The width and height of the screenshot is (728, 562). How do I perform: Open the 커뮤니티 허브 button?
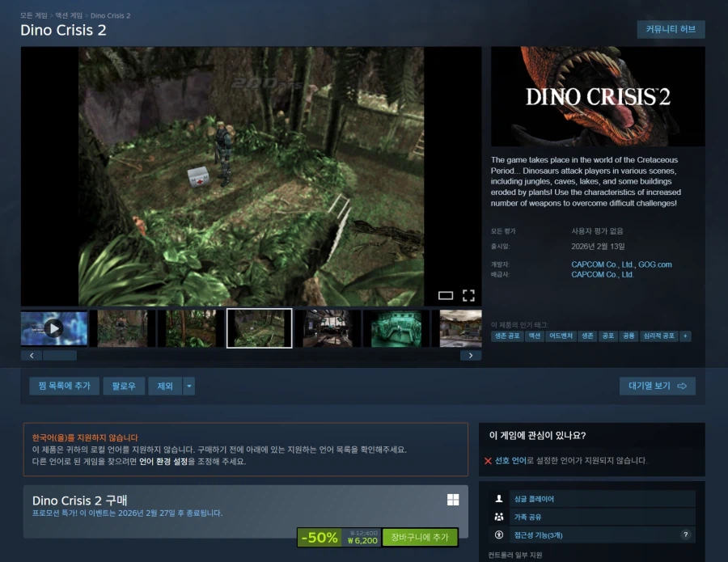point(671,29)
